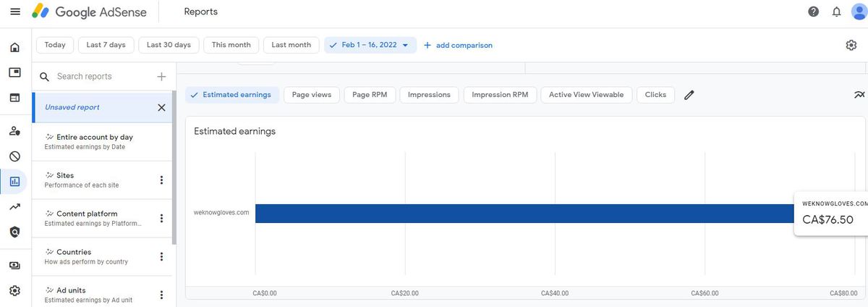
Task: Select the Last 7 days range
Action: pyautogui.click(x=106, y=45)
